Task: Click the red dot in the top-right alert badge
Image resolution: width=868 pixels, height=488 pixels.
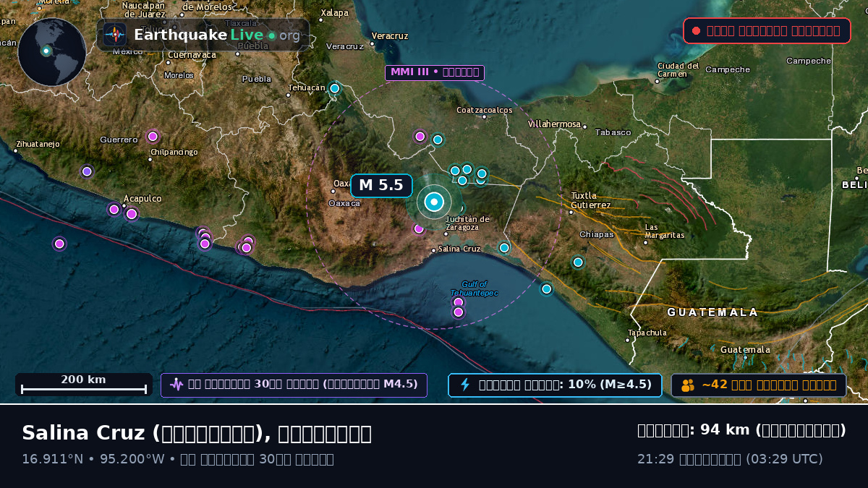Action: pos(696,30)
